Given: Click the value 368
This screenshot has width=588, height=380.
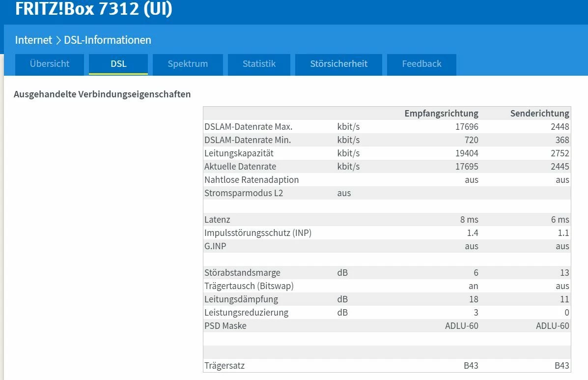Looking at the screenshot, I should click(x=562, y=140).
